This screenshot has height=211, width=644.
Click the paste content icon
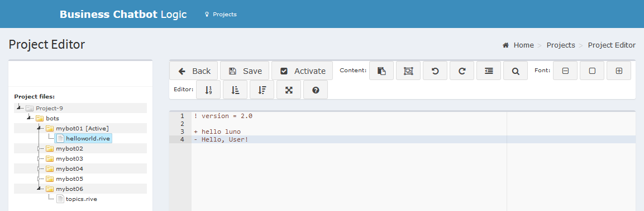click(381, 71)
